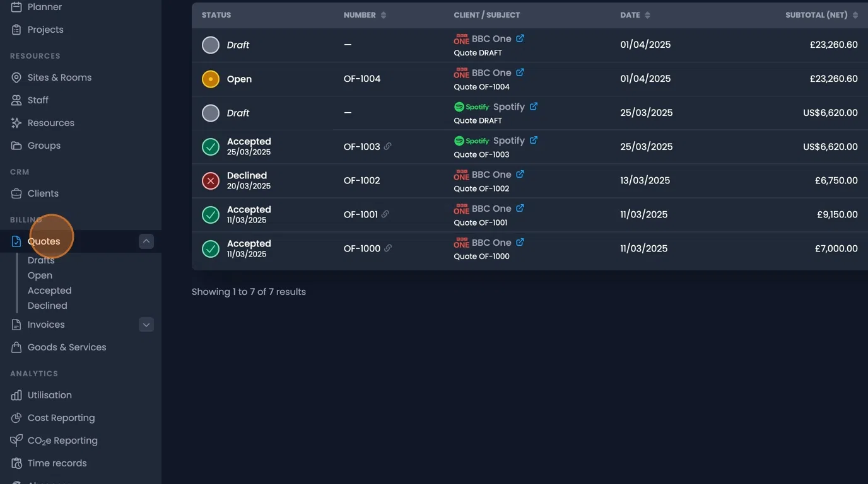Open Drafts under Quotes

click(x=41, y=260)
